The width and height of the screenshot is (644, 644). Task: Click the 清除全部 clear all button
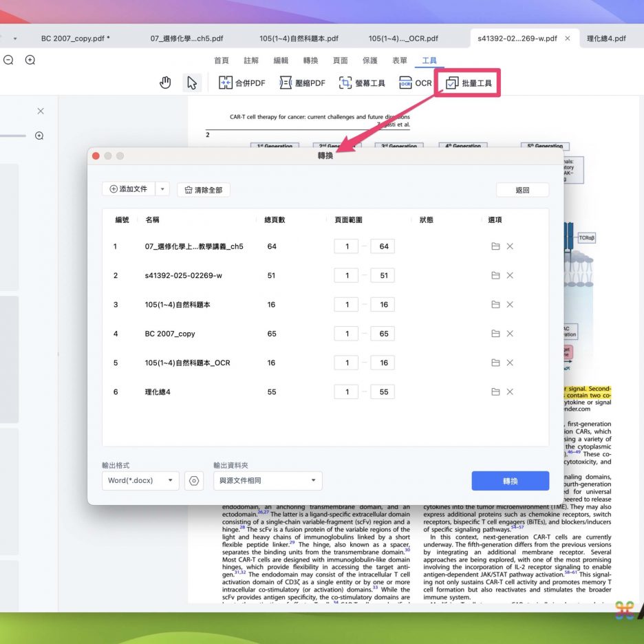(x=204, y=190)
